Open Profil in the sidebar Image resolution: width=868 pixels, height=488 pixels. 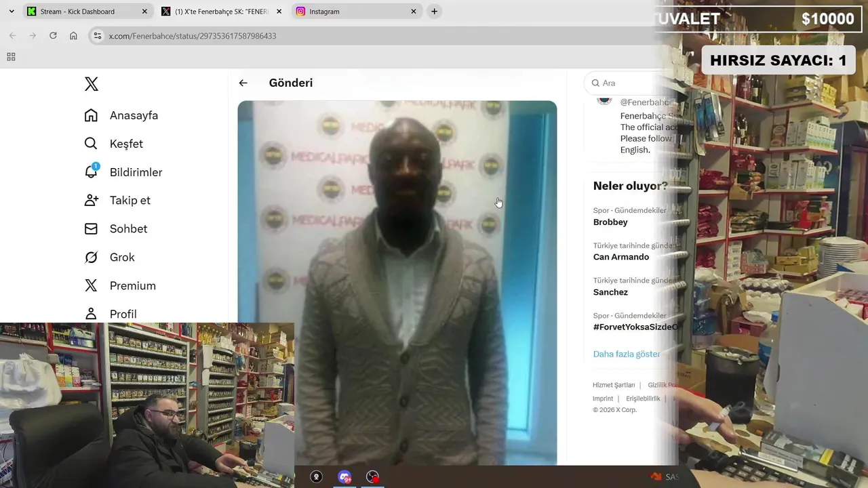click(x=110, y=314)
